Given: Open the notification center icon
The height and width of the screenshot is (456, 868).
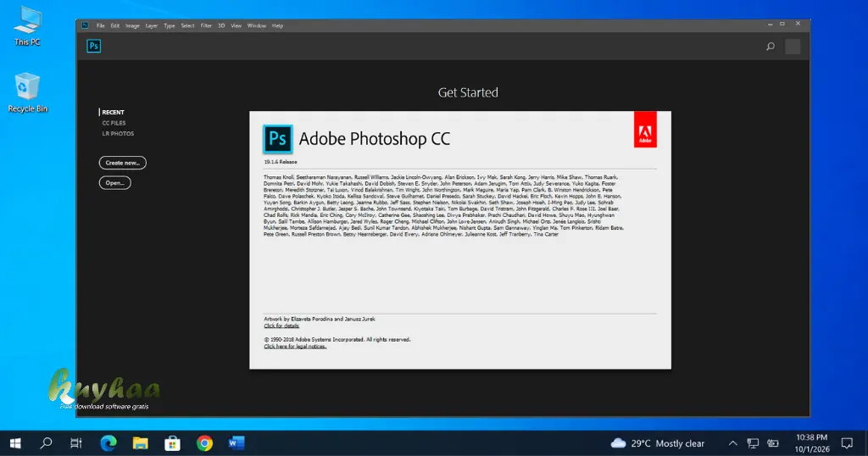Looking at the screenshot, I should point(847,443).
